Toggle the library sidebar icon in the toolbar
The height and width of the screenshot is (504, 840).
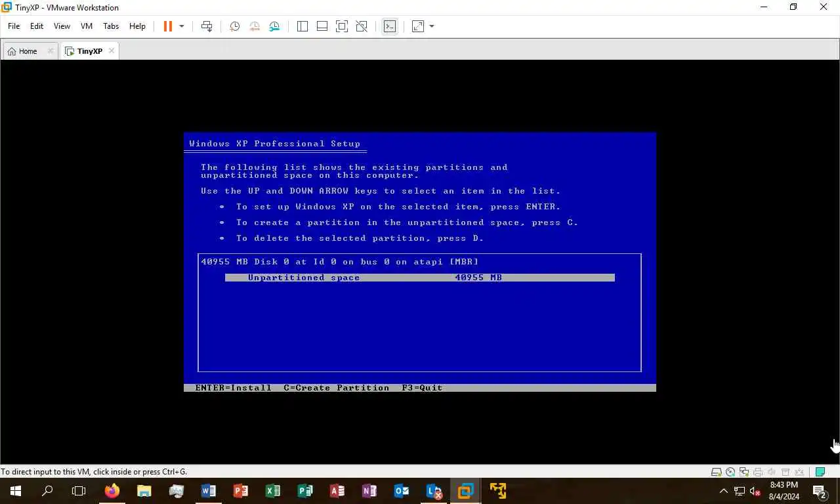303,26
